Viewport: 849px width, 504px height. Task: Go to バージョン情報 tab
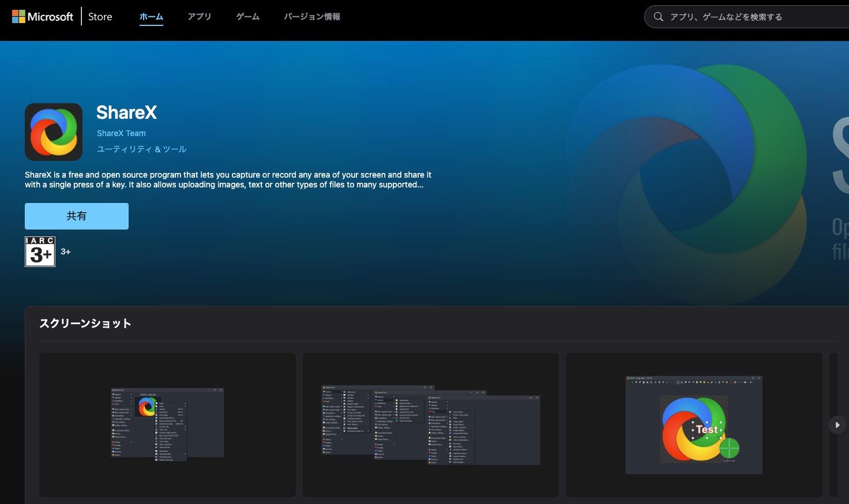312,17
